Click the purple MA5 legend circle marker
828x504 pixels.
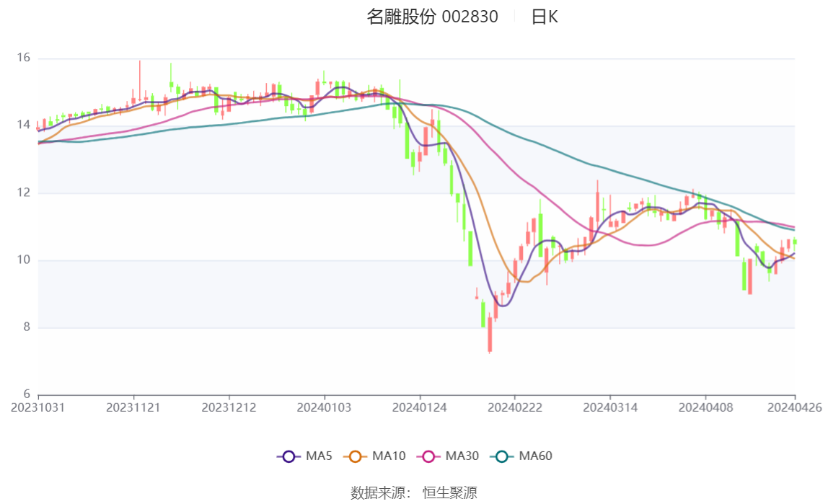(289, 456)
